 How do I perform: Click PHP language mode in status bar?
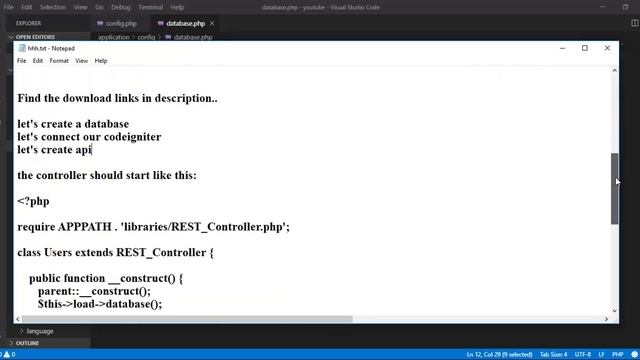(x=618, y=354)
